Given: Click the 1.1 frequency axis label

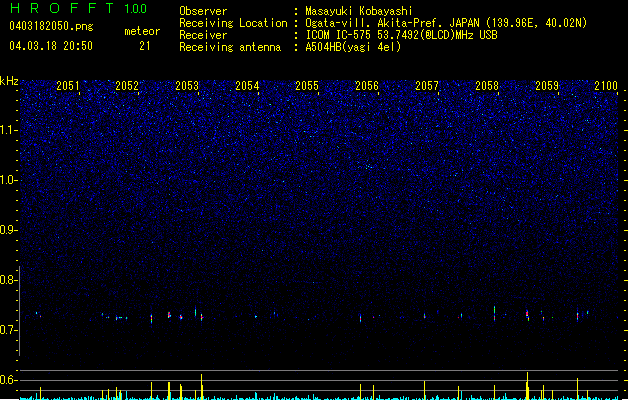Looking at the screenshot, I should click(x=9, y=130).
